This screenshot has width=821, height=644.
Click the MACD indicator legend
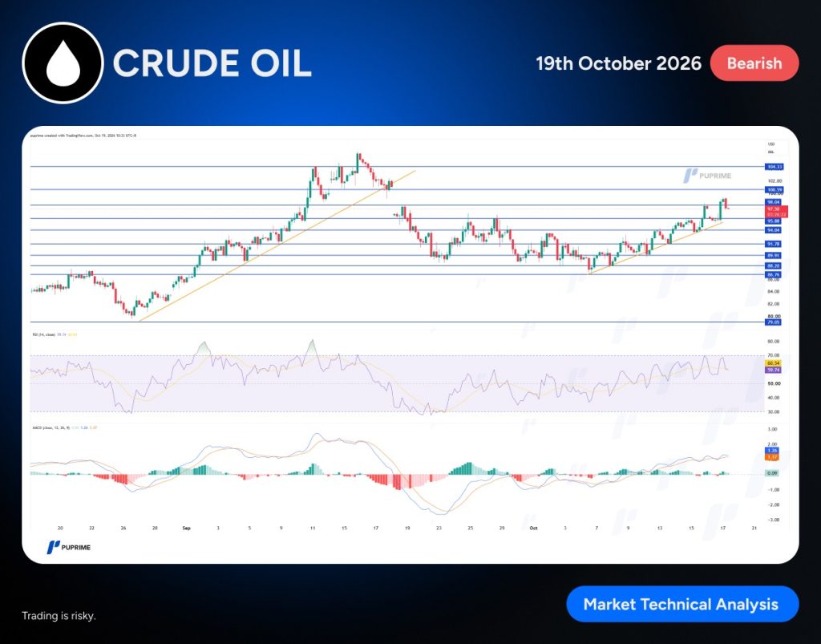[64, 427]
